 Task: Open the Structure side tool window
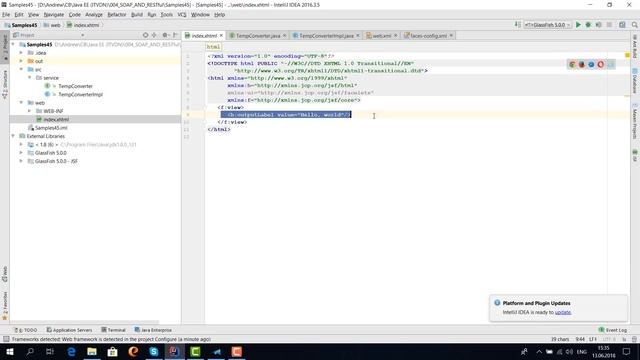coord(5,84)
